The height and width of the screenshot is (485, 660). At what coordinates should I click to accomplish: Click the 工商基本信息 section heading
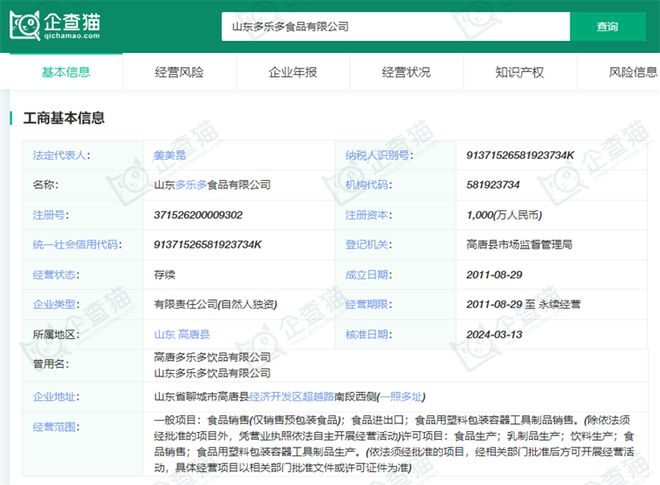point(64,118)
